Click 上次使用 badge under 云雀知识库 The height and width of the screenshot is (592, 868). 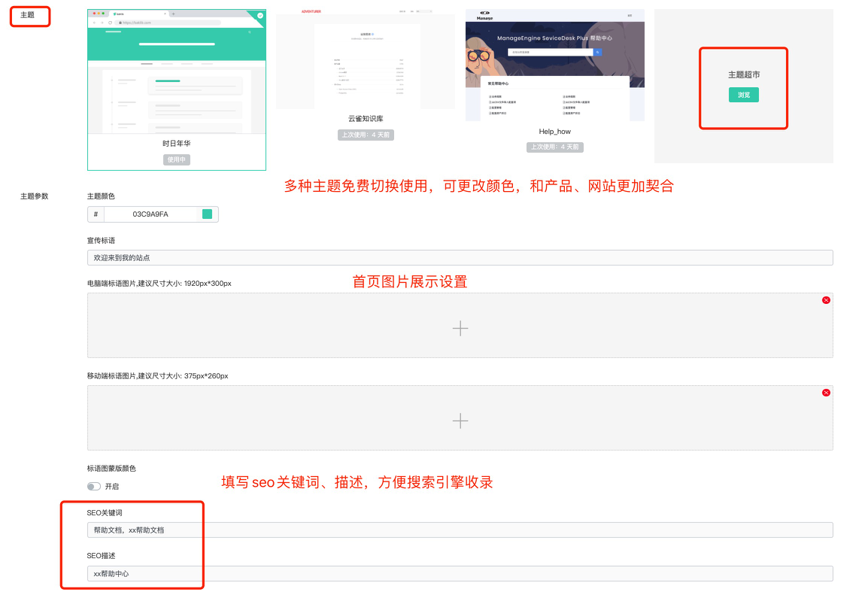pyautogui.click(x=366, y=135)
